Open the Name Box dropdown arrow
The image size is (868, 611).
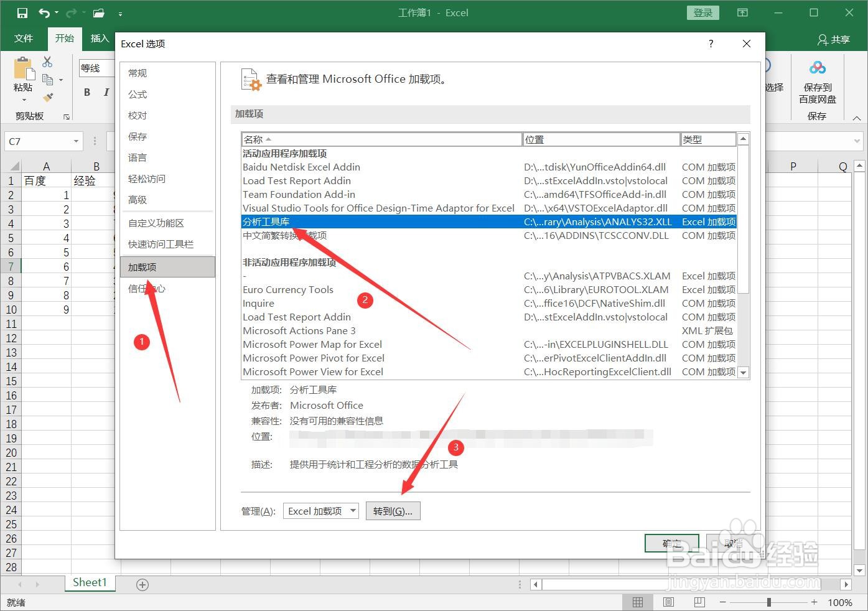(x=76, y=141)
